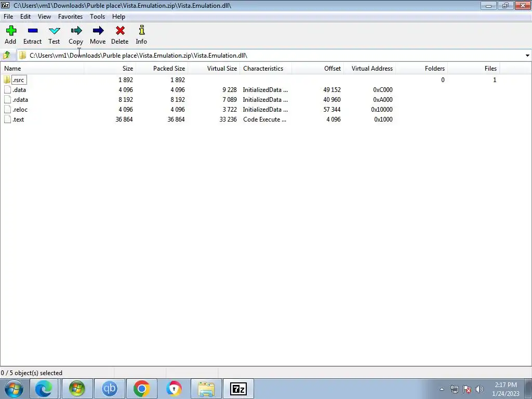Click virtual address 0xC000 cell
Image resolution: width=532 pixels, height=399 pixels.
(x=383, y=90)
